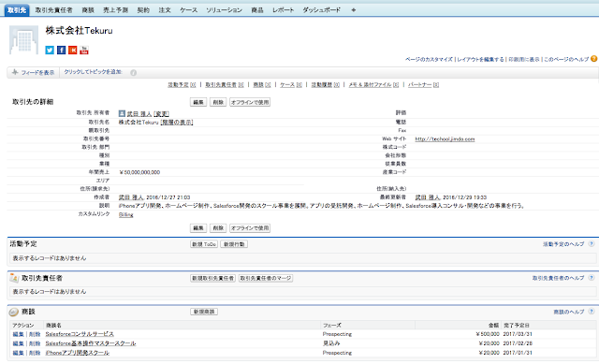
Task: Open the 取引先責任者のヘルプ link
Action: [x=558, y=278]
